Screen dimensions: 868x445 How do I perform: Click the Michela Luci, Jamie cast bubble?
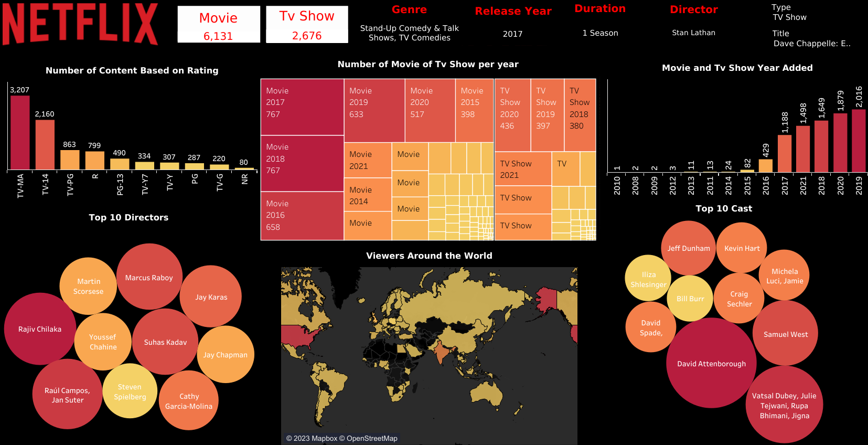[784, 276]
